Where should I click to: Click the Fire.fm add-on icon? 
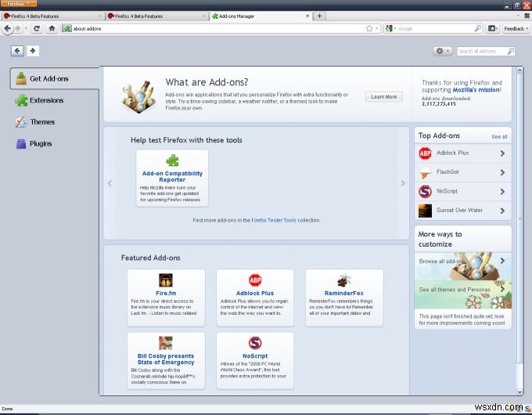pyautogui.click(x=166, y=280)
